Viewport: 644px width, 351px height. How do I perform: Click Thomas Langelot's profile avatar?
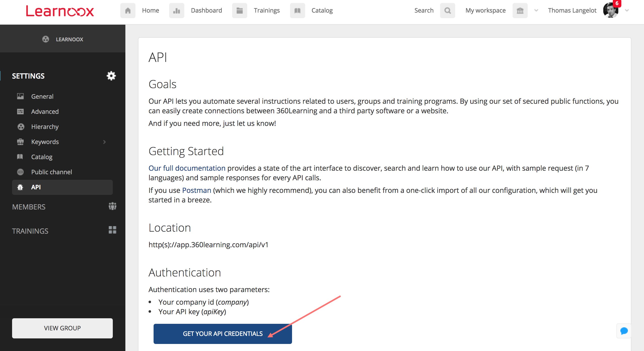pyautogui.click(x=610, y=11)
